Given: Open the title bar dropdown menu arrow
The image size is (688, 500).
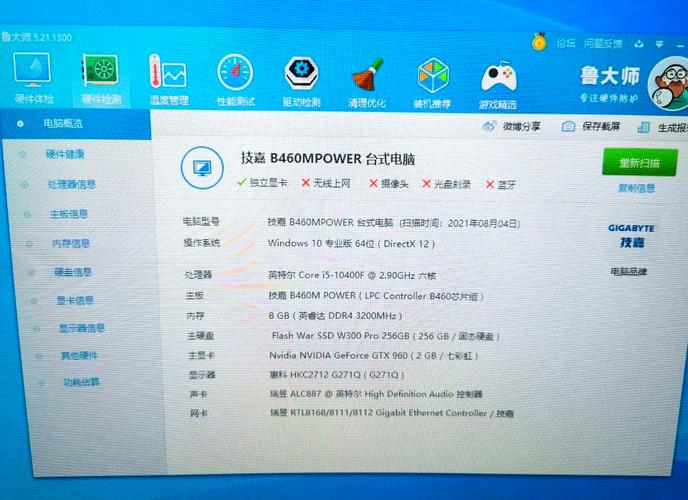Looking at the screenshot, I should (659, 44).
